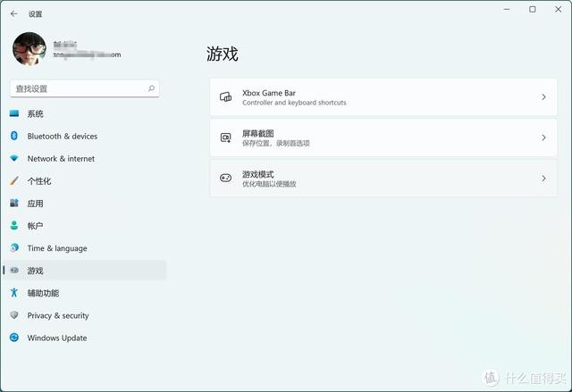Expand 游戏模式 row chevron
572x392 pixels.
pos(544,179)
